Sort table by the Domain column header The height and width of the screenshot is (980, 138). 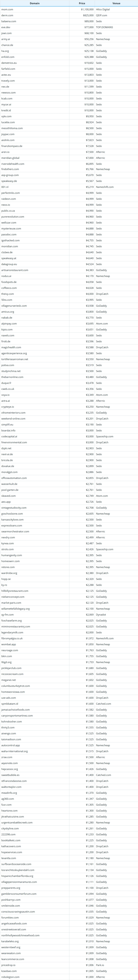[x=35, y=3]
